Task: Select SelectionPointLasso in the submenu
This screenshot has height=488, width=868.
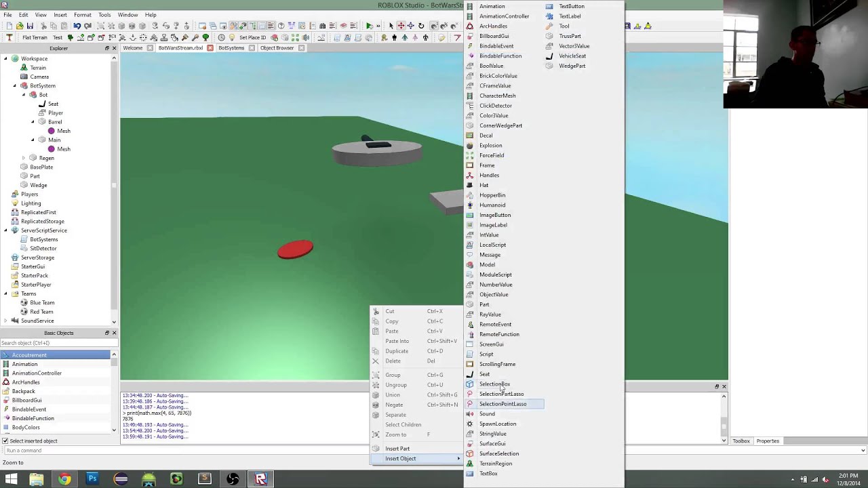Action: tap(505, 404)
